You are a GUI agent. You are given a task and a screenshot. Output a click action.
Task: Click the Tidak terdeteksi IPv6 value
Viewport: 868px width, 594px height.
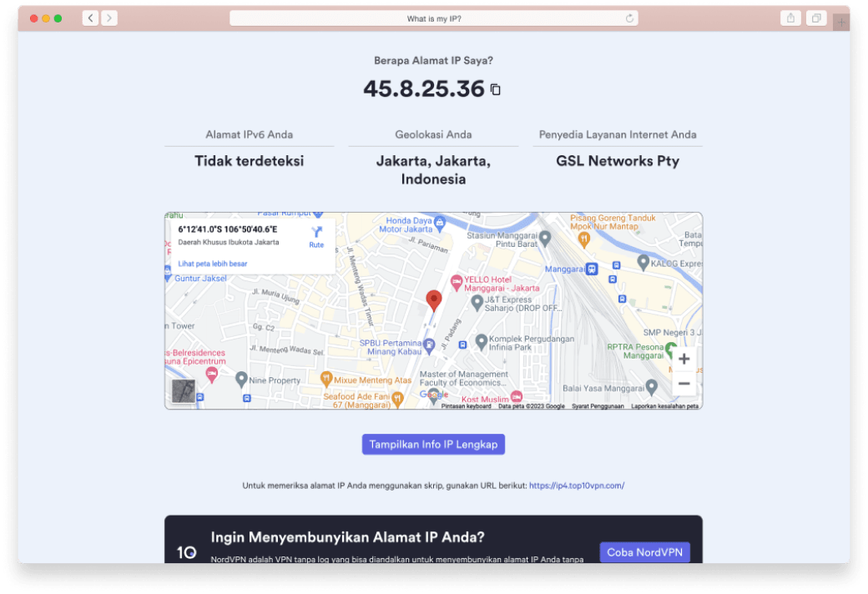coord(249,161)
